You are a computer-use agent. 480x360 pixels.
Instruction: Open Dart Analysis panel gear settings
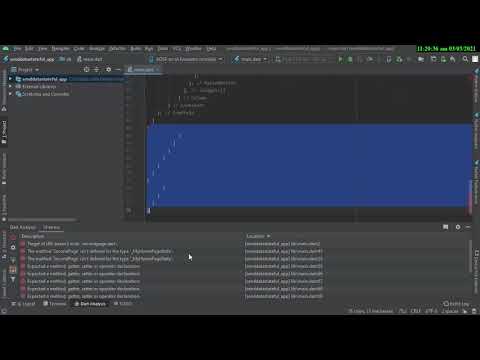click(458, 227)
